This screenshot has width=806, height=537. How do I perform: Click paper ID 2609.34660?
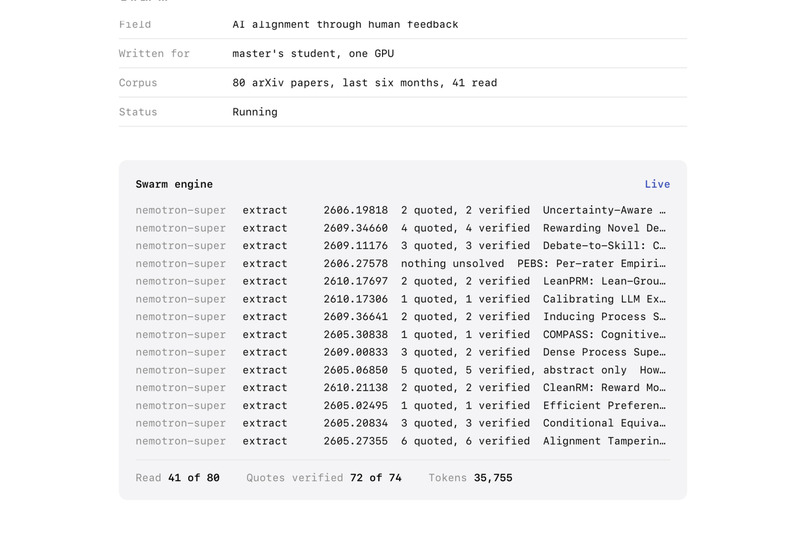[356, 228]
